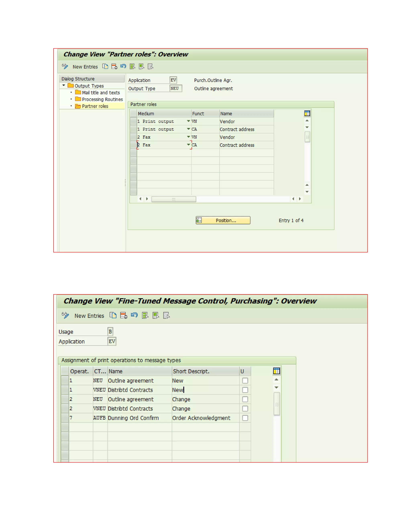
Task: Click display/change pencil icon in Fine-Tuned toolbar
Action: (x=65, y=315)
